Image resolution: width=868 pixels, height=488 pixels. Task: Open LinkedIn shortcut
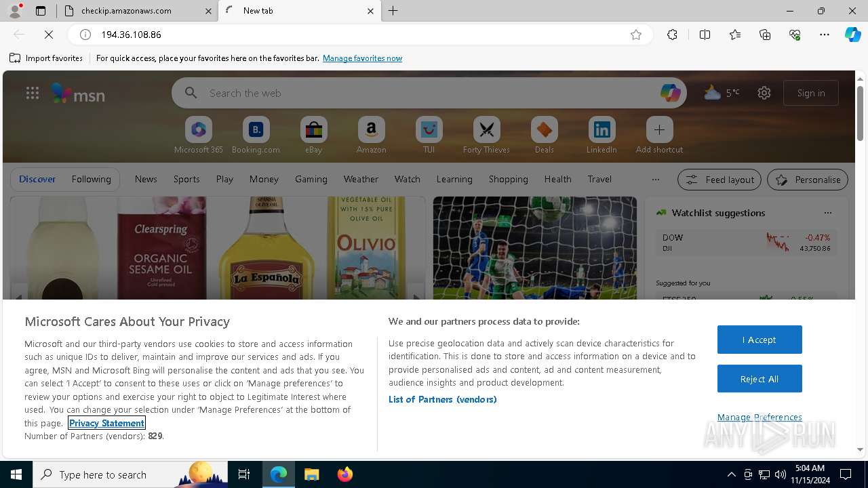coord(601,136)
